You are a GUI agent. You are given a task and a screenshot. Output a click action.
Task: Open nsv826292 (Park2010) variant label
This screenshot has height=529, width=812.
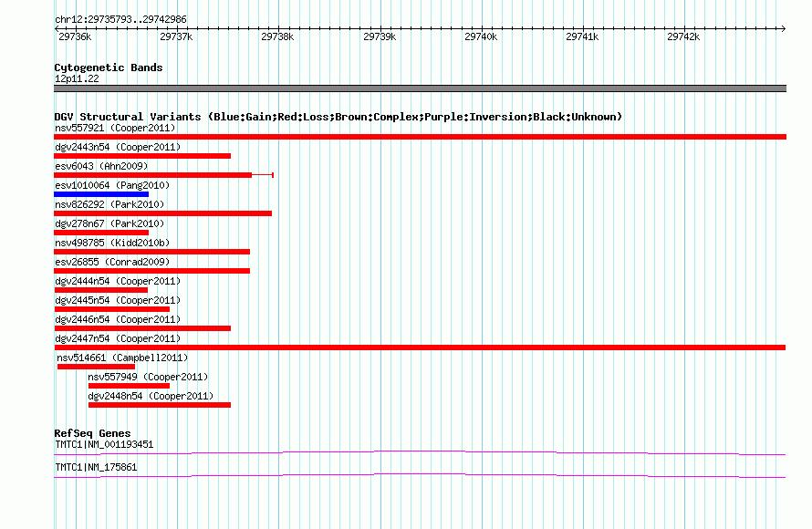click(x=109, y=204)
